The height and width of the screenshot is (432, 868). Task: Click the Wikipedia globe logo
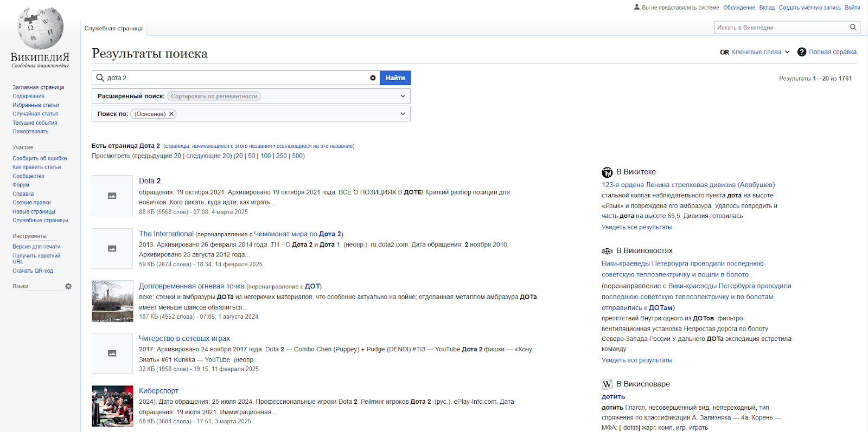coord(40,29)
